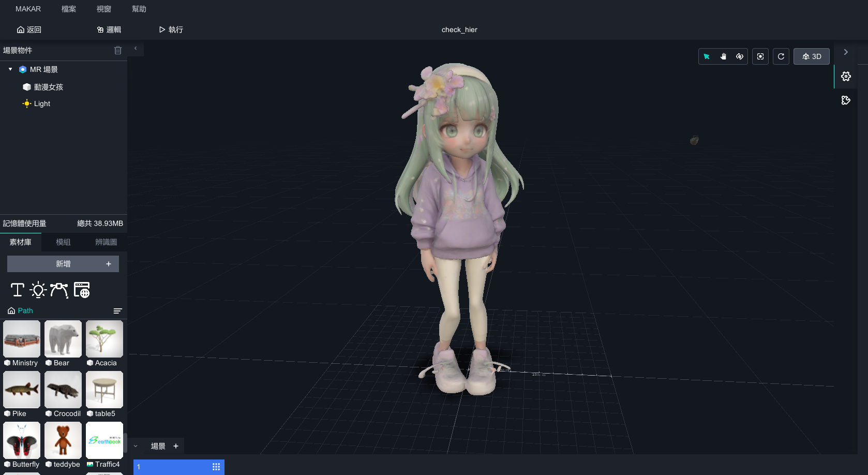Expand the right properties panel chevron

(x=846, y=52)
